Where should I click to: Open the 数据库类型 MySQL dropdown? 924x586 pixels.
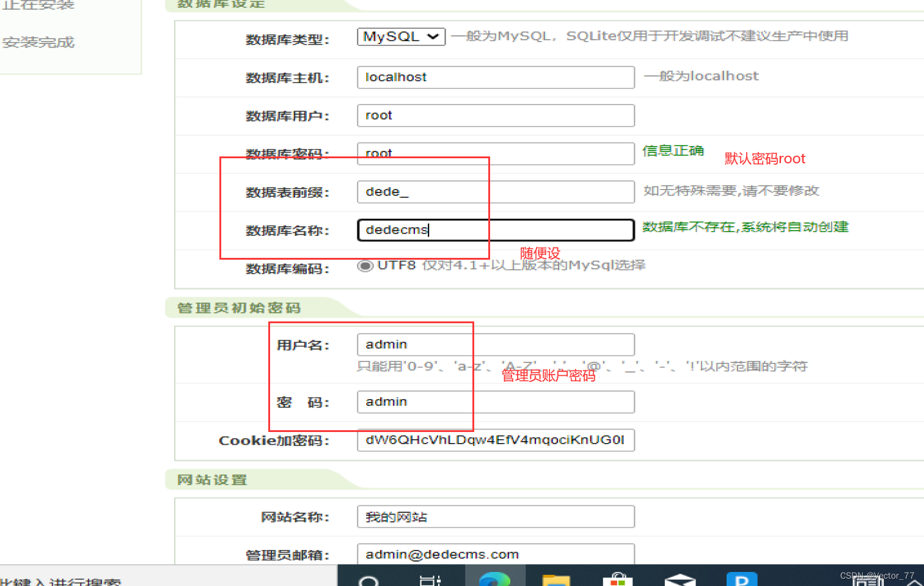(401, 37)
